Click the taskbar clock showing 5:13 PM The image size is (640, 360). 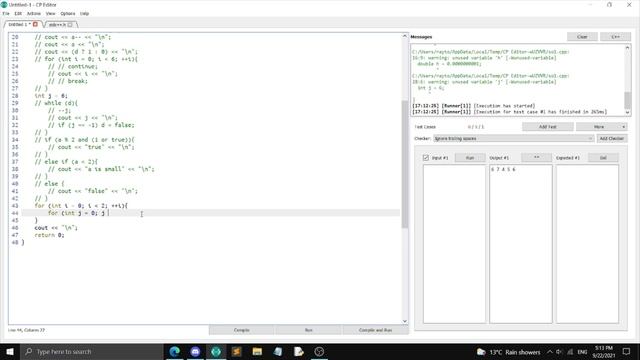(604, 352)
